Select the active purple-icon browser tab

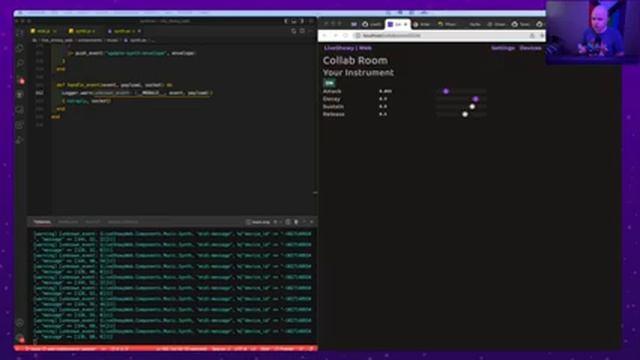coord(398,24)
